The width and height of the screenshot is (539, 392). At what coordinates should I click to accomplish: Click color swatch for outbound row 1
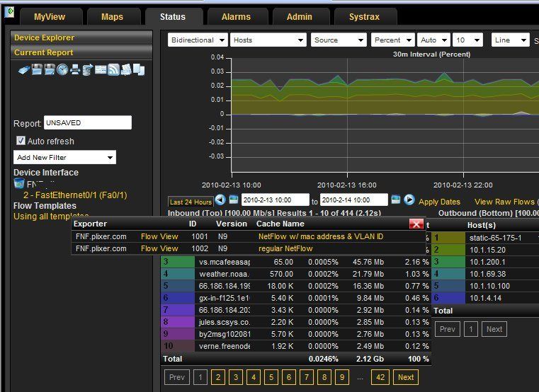(448, 238)
